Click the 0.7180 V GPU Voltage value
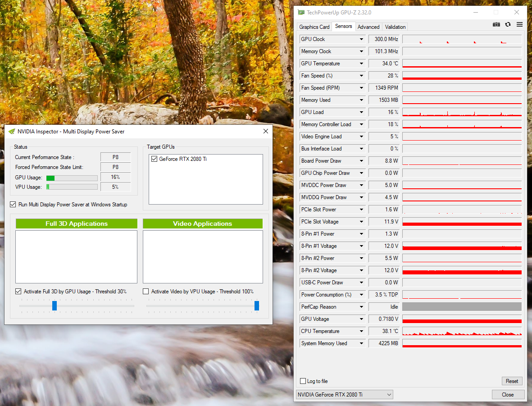Image resolution: width=532 pixels, height=406 pixels. tap(384, 319)
